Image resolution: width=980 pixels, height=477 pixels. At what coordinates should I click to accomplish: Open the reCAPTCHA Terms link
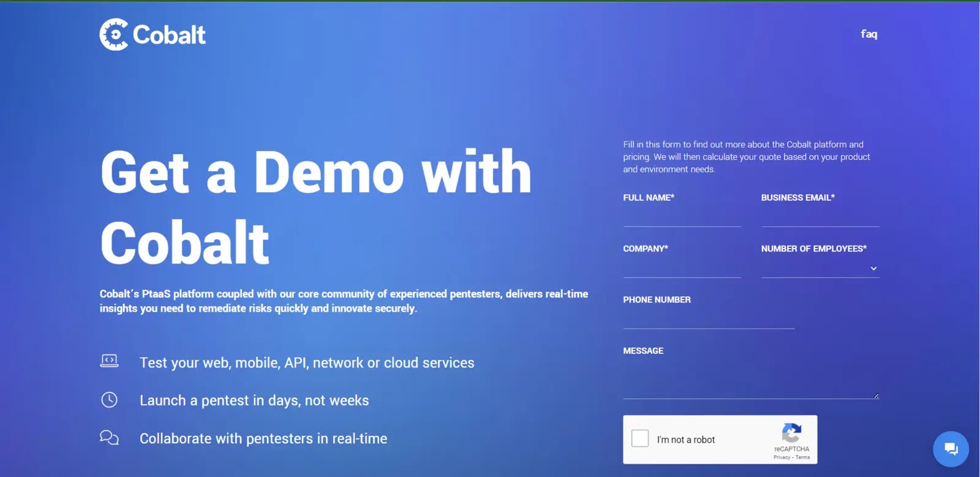click(x=803, y=457)
